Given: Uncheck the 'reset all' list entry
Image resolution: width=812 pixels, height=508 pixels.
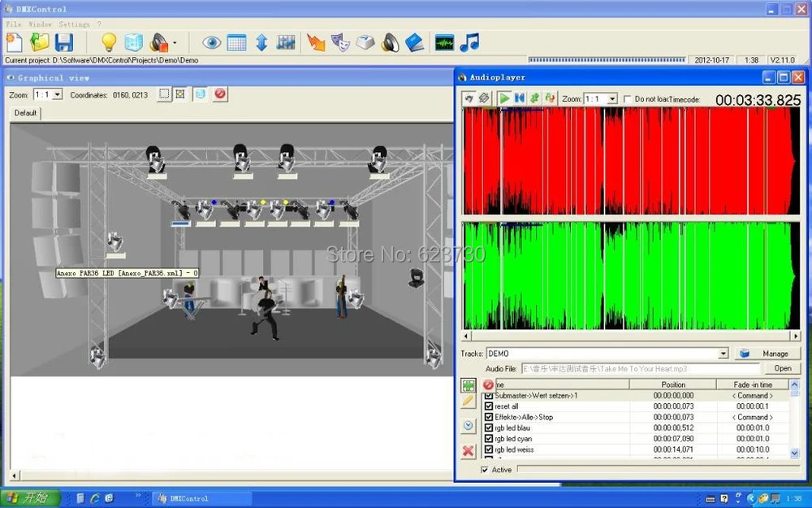Looking at the screenshot, I should point(489,406).
